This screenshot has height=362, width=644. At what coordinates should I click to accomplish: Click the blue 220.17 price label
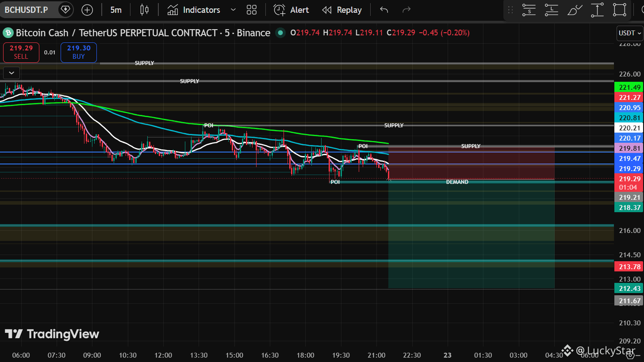pyautogui.click(x=629, y=138)
